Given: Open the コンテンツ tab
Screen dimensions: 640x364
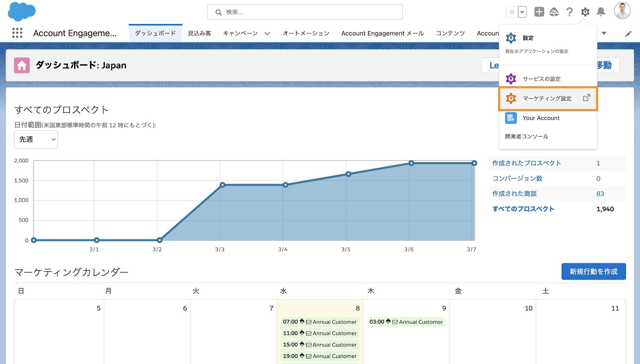Looking at the screenshot, I should [x=450, y=33].
